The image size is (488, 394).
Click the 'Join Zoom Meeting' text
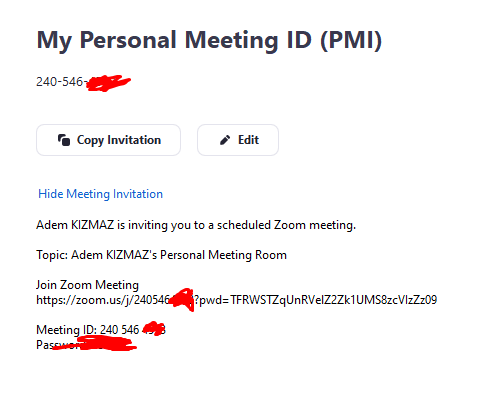pyautogui.click(x=87, y=285)
